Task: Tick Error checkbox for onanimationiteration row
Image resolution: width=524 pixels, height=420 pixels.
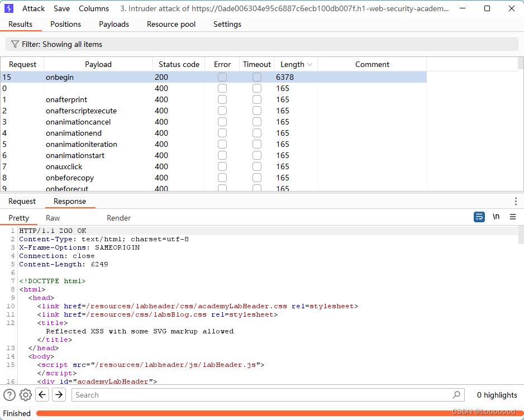Action: (x=222, y=144)
